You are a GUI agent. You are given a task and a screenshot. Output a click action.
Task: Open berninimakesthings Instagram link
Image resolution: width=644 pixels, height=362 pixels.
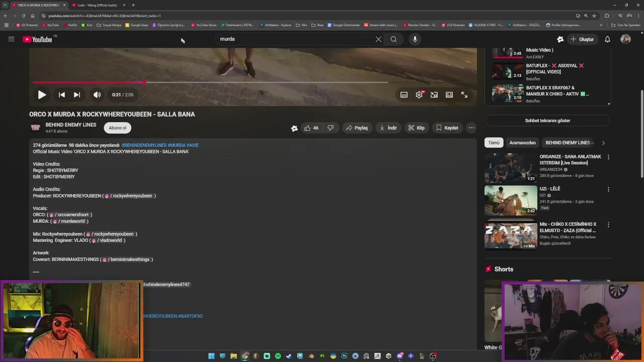127,259
